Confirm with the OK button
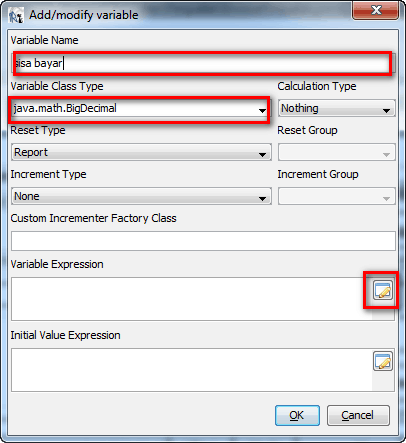 pos(297,415)
